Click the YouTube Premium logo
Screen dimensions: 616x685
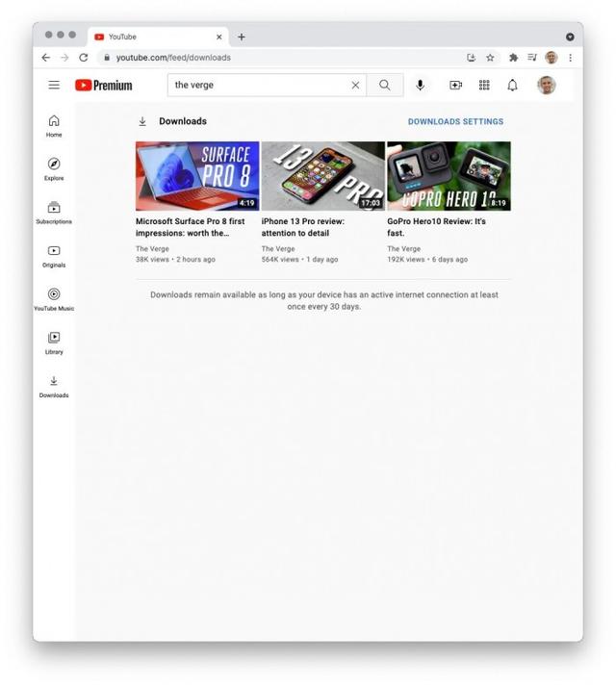tap(104, 85)
